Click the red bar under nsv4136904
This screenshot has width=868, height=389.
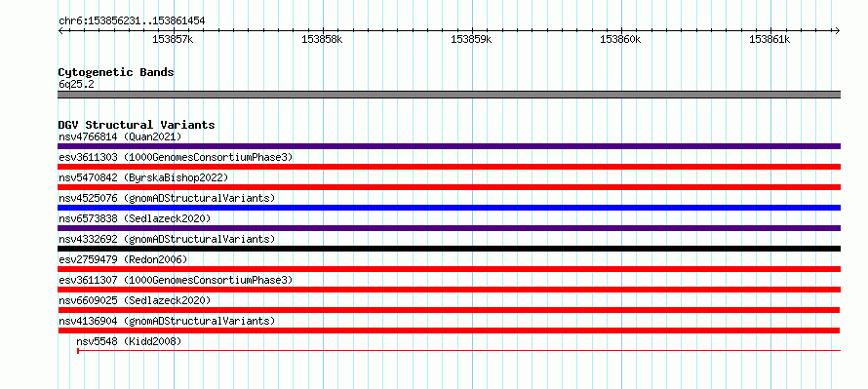[449, 331]
